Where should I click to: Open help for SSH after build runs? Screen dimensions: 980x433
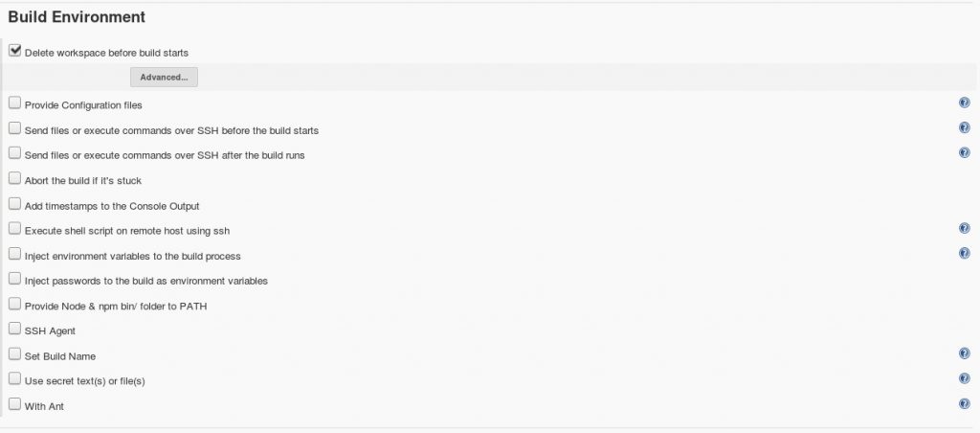pyautogui.click(x=965, y=152)
